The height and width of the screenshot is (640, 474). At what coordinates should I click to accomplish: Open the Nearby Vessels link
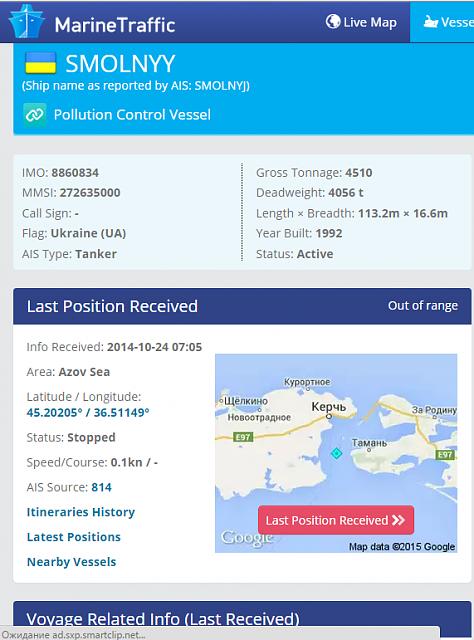71,562
